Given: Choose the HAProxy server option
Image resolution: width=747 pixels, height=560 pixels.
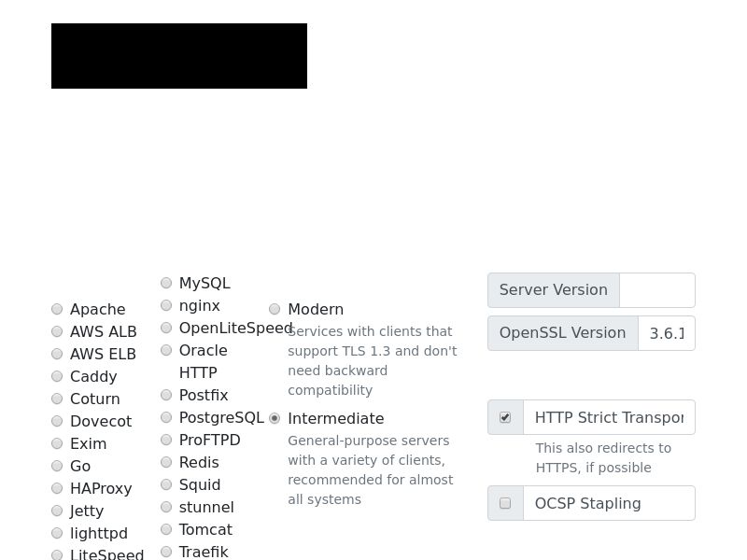Looking at the screenshot, I should [x=57, y=488].
